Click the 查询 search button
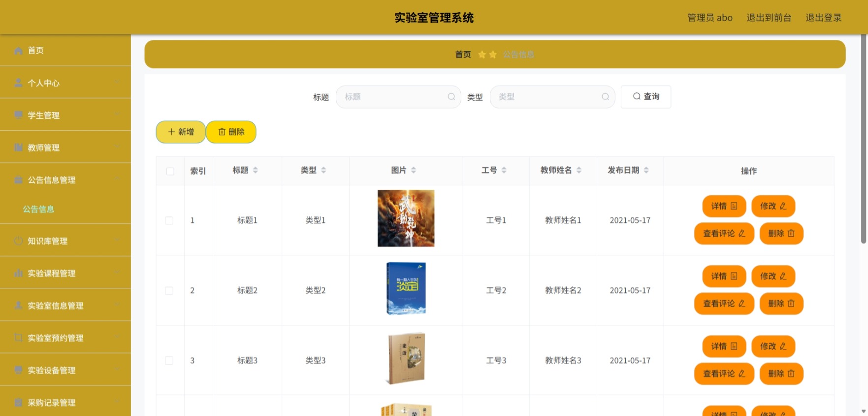Screen dimensions: 868x416 tap(645, 97)
